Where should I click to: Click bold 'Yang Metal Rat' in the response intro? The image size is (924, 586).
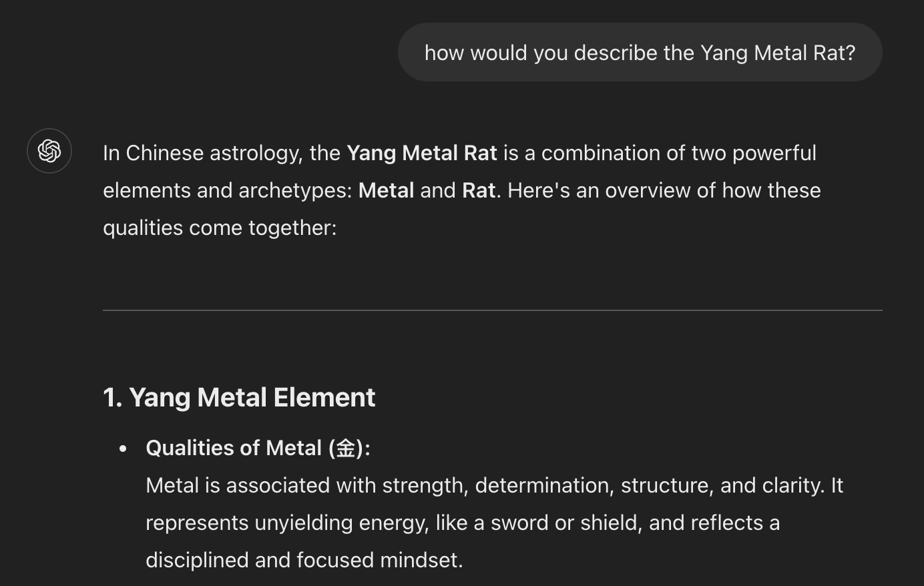[x=421, y=153]
